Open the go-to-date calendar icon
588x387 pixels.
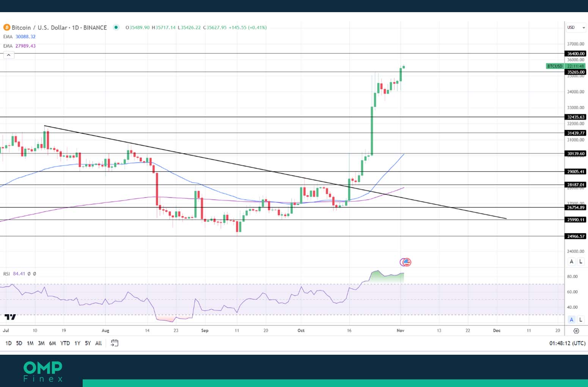[115, 343]
